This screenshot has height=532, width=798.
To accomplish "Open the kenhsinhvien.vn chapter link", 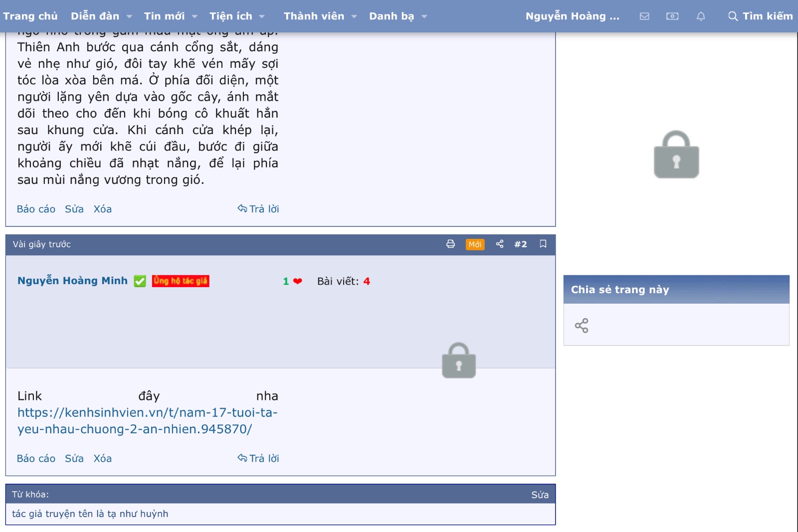I will click(x=147, y=420).
